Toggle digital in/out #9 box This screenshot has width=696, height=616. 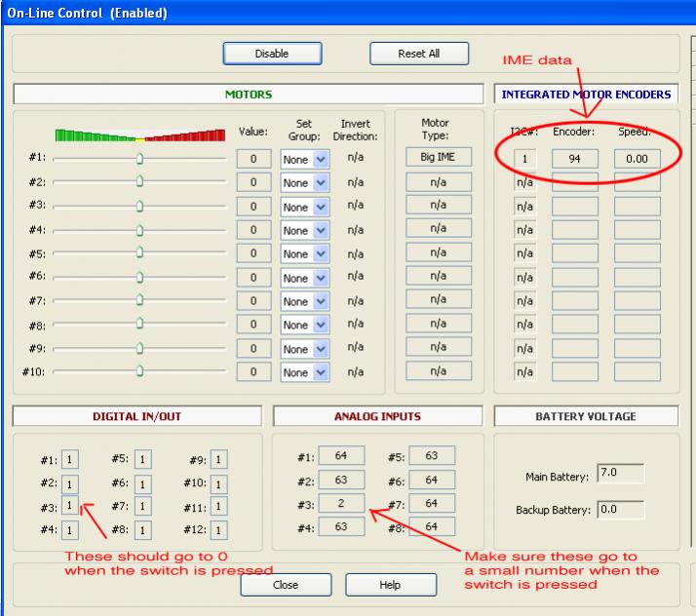coord(219,459)
